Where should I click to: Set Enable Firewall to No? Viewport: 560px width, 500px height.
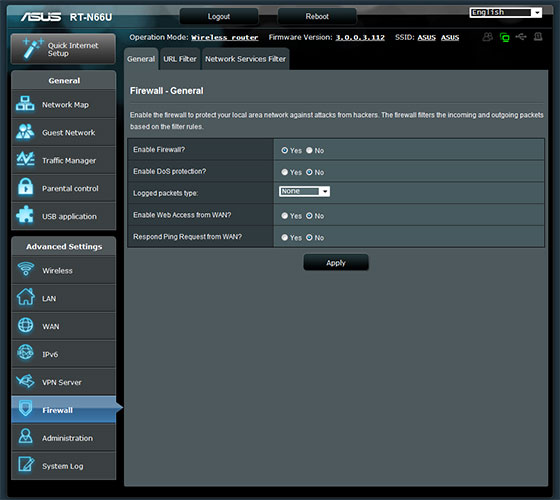309,150
